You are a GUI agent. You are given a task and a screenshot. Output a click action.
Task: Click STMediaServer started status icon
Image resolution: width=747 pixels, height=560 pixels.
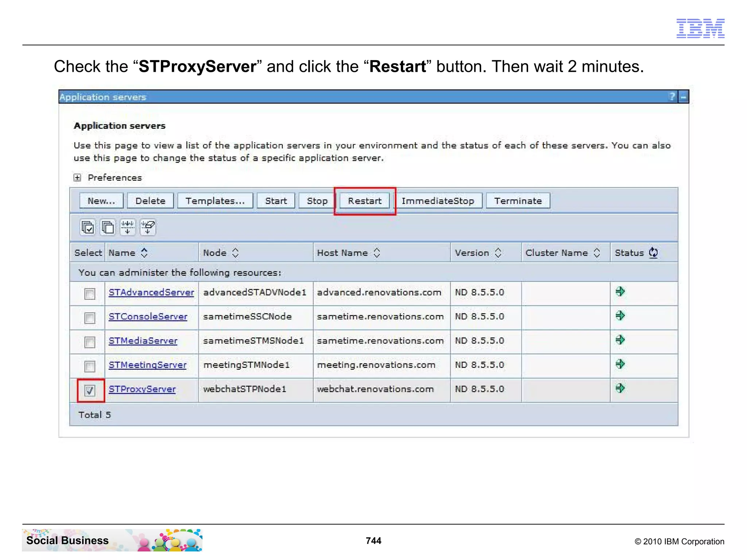pos(620,340)
